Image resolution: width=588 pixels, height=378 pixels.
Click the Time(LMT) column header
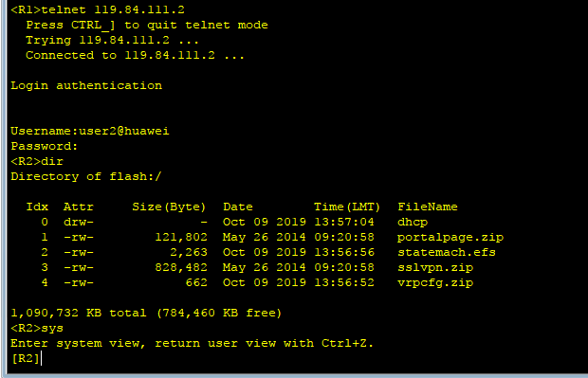point(347,207)
